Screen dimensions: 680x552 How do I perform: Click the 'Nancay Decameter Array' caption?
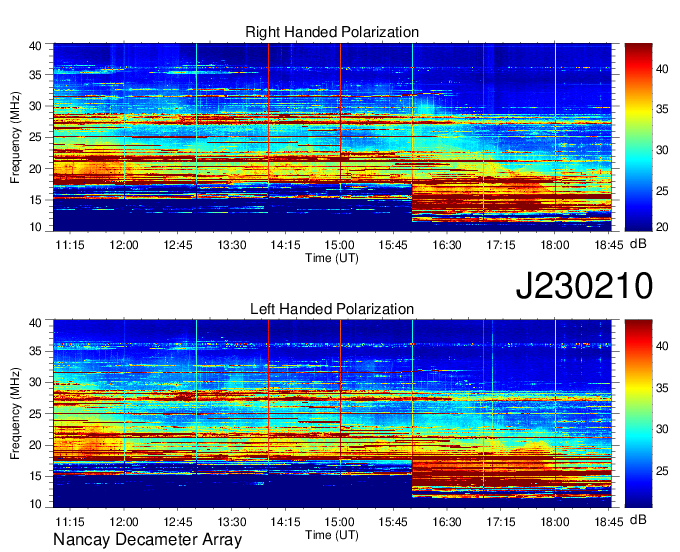coord(147,540)
